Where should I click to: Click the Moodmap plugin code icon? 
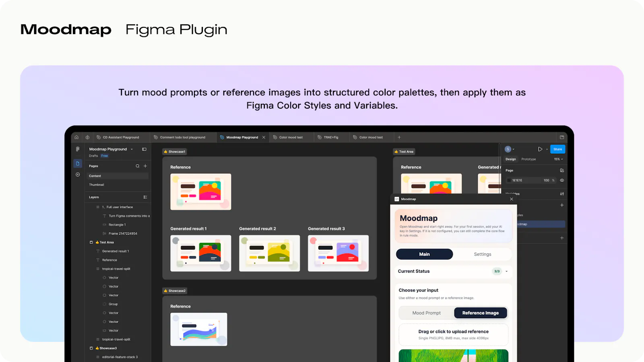click(x=397, y=199)
